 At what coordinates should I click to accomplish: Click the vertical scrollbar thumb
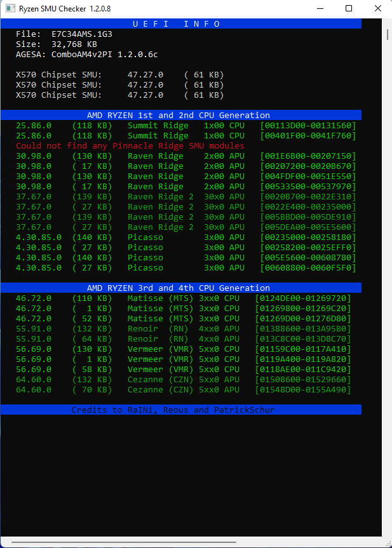point(387,34)
